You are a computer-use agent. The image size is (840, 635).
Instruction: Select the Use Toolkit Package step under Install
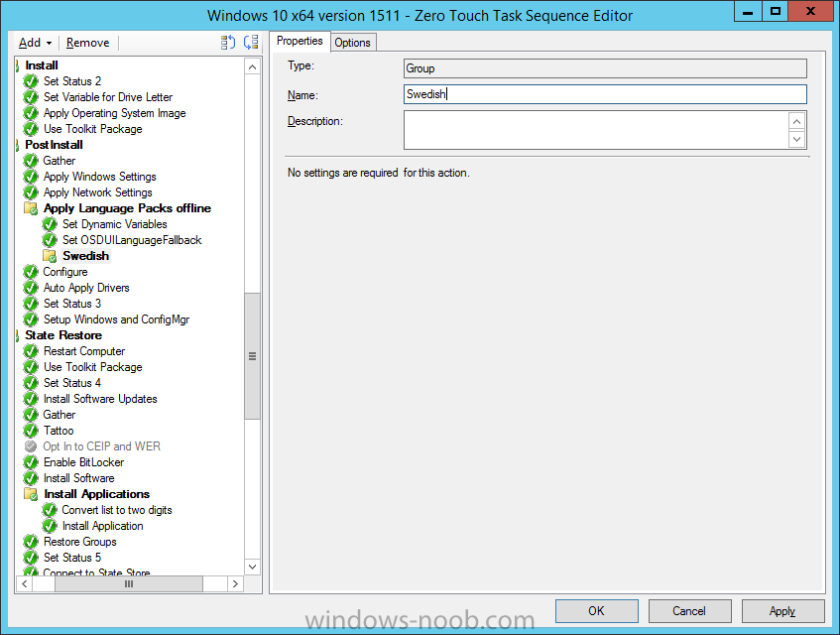click(93, 129)
